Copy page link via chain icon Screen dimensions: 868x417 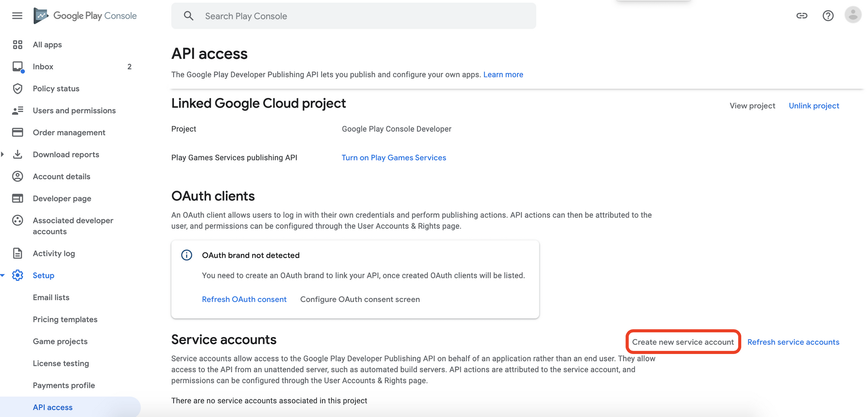[x=802, y=16]
